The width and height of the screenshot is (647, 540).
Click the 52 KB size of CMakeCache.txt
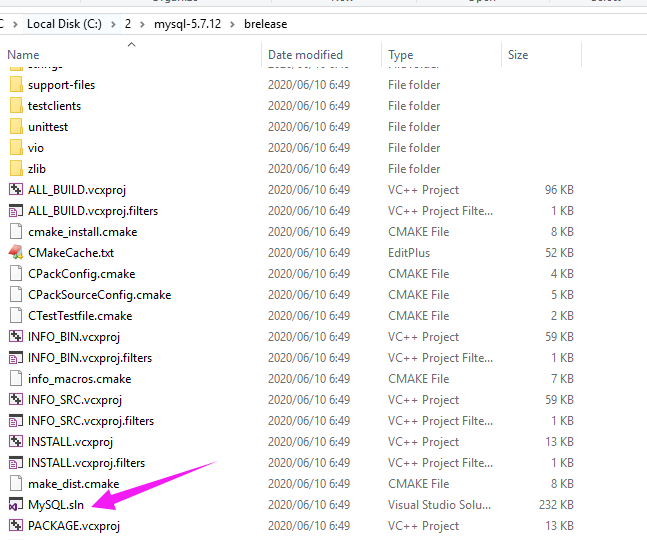pyautogui.click(x=559, y=252)
